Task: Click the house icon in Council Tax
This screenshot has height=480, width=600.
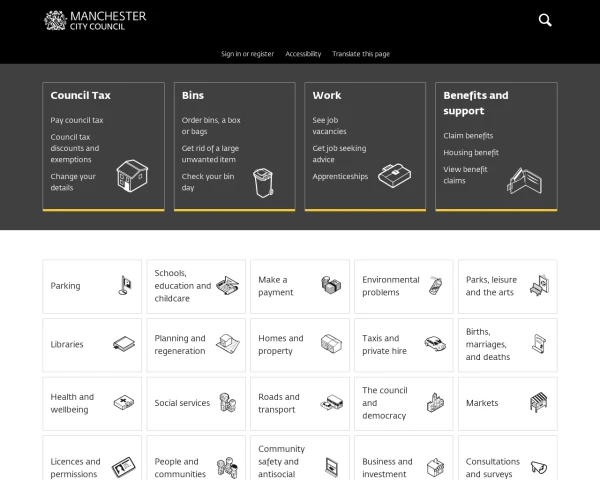Action: [132, 176]
